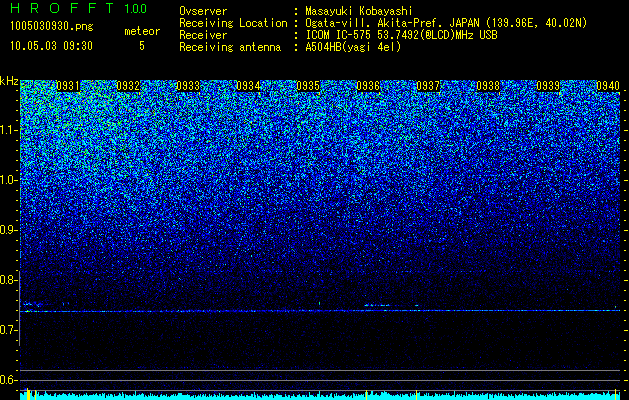Click the 'Receiving antenna' label
This screenshot has width=629, height=400.
[230, 47]
